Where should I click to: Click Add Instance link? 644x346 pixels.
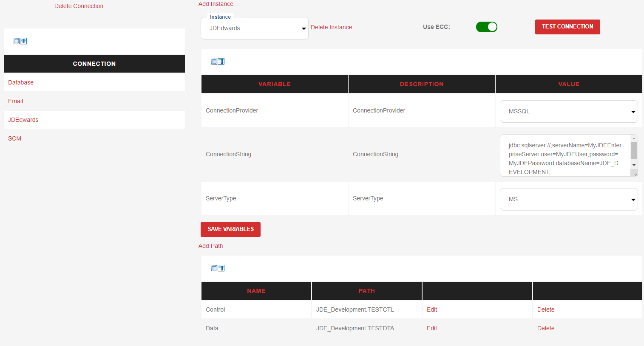coord(216,4)
